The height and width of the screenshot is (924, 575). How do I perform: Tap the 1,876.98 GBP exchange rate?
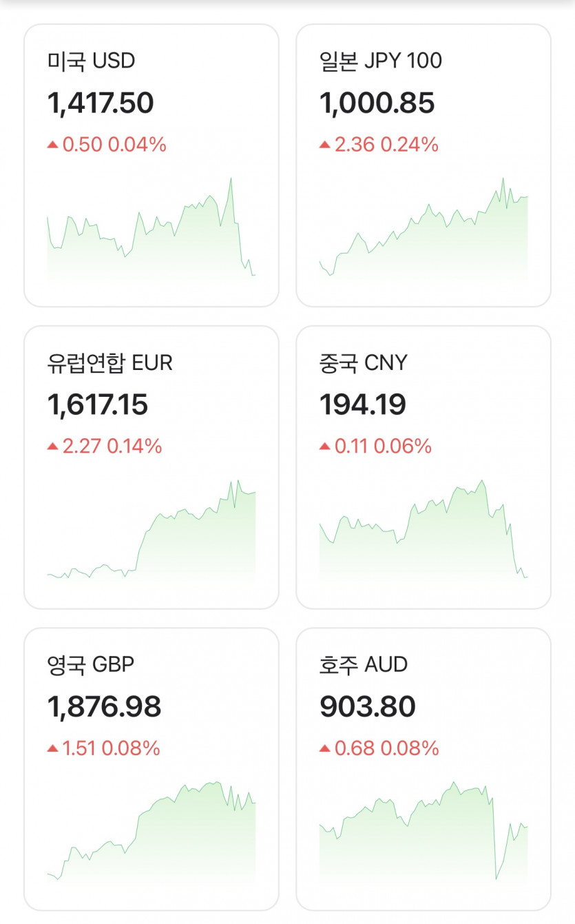point(104,706)
